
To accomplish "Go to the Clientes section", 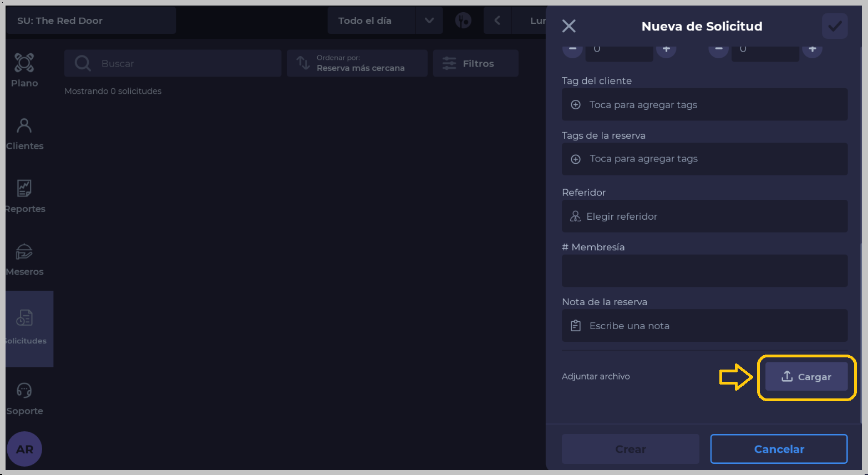I will [24, 134].
